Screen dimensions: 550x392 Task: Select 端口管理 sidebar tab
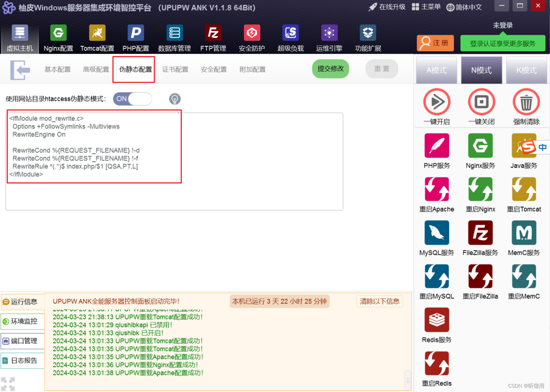[23, 341]
